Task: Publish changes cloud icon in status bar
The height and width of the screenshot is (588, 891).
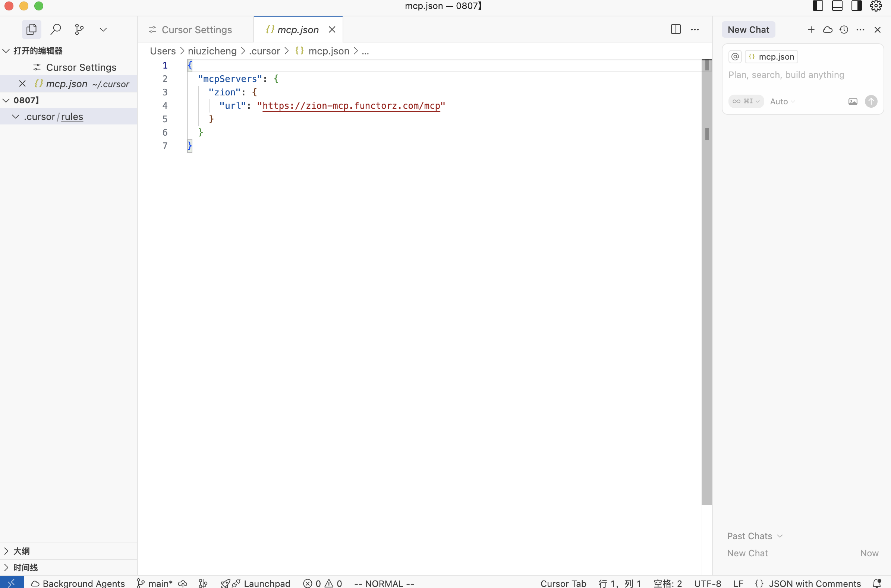Action: [x=183, y=583]
